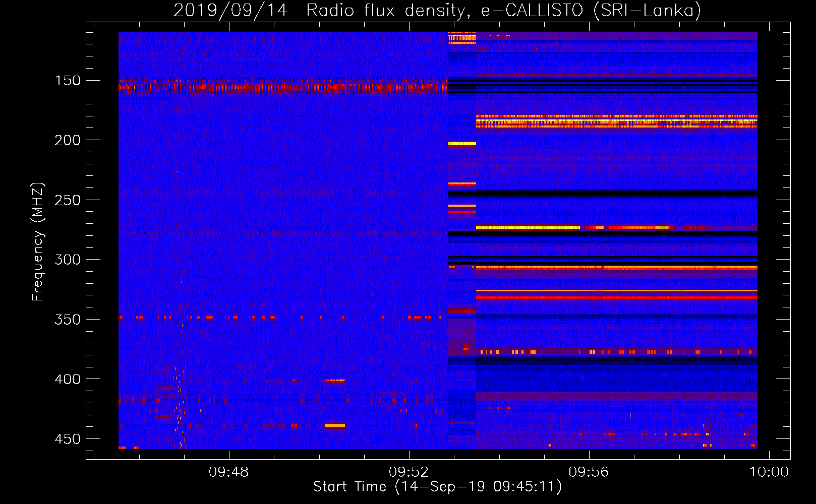Select the 200 frequency tick label
This screenshot has width=816, height=504.
pos(68,140)
